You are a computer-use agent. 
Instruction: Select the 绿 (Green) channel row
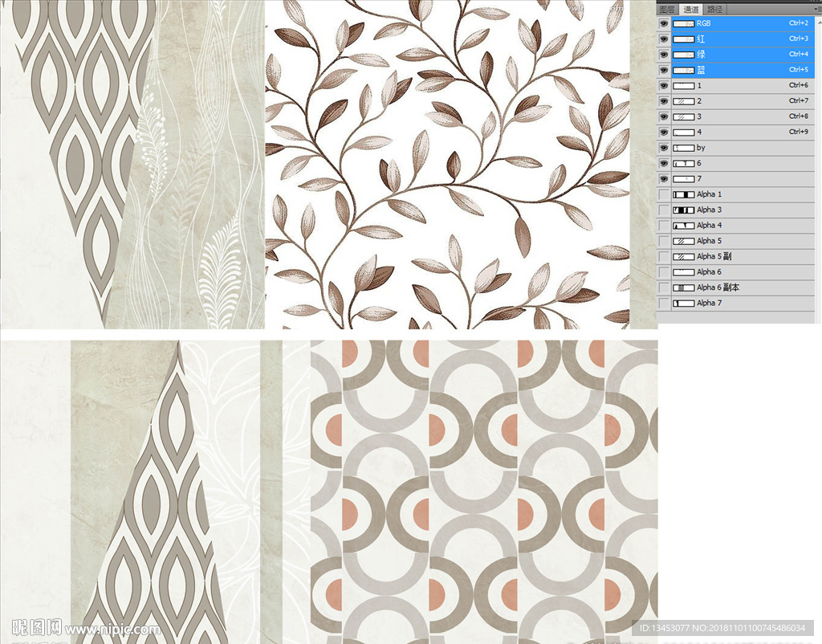(739, 55)
